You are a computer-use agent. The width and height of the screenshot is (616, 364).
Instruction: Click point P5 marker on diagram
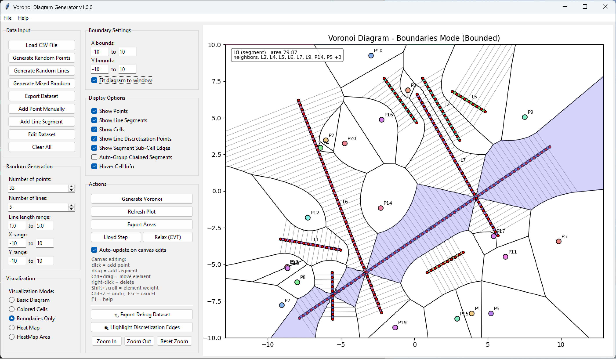click(x=558, y=241)
